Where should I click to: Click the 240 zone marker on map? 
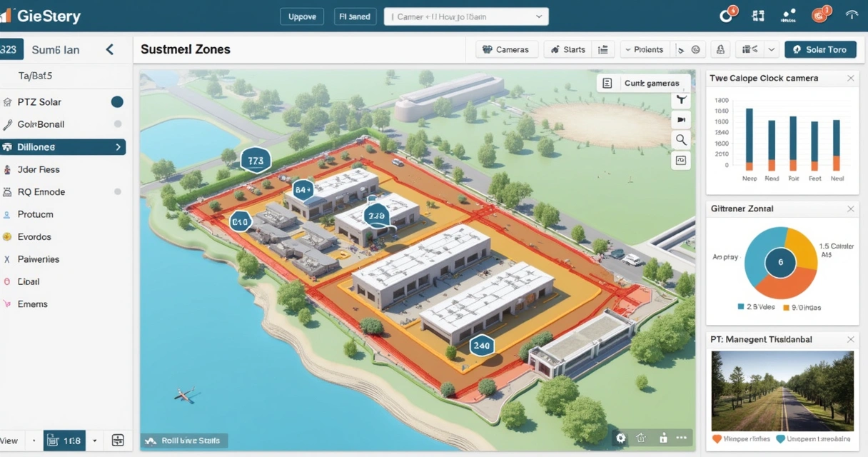pos(482,346)
